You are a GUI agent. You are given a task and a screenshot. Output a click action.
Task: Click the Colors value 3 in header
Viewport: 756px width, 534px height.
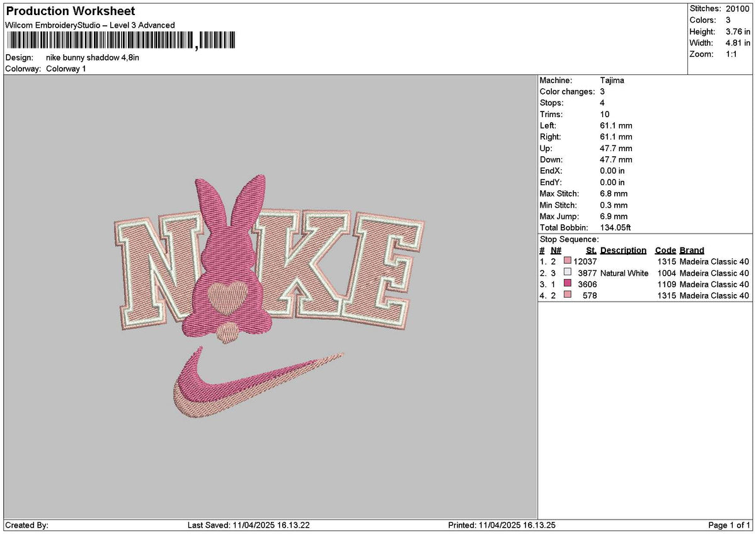tap(728, 20)
